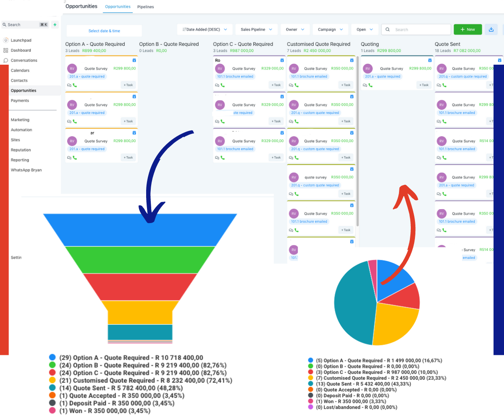Image resolution: width=504 pixels, height=420 pixels.
Task: Open Automation in the sidebar
Action: pos(21,130)
